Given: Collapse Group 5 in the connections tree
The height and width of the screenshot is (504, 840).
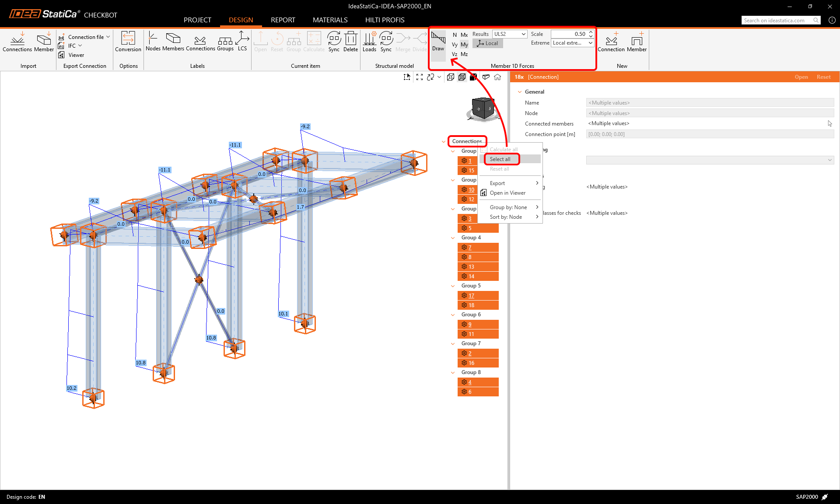Looking at the screenshot, I should click(x=453, y=286).
